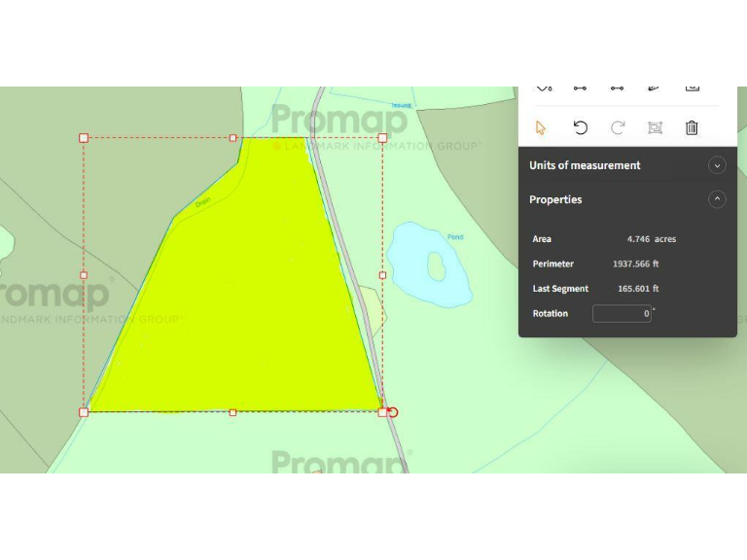Click the top-center selection resize handle
The image size is (747, 560).
(x=232, y=138)
